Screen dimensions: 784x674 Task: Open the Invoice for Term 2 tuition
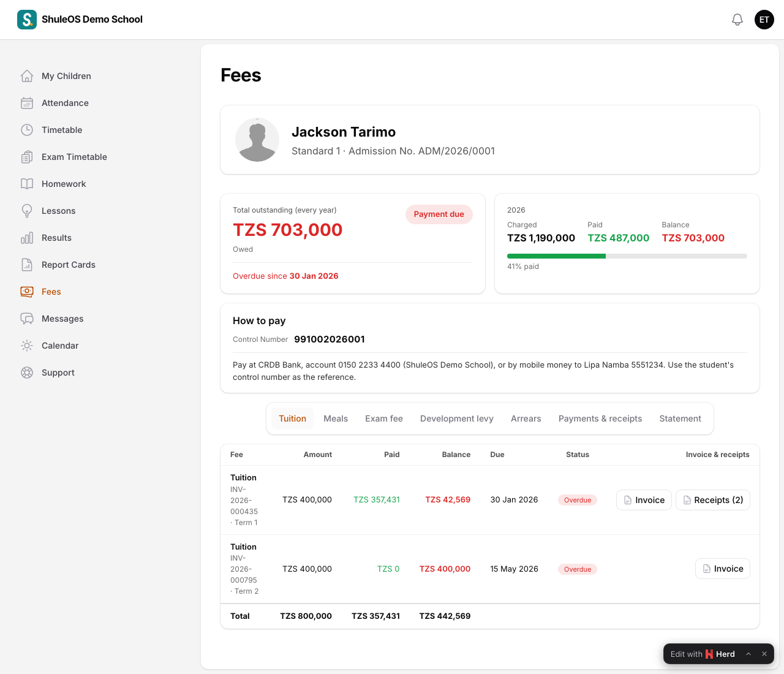coord(723,569)
